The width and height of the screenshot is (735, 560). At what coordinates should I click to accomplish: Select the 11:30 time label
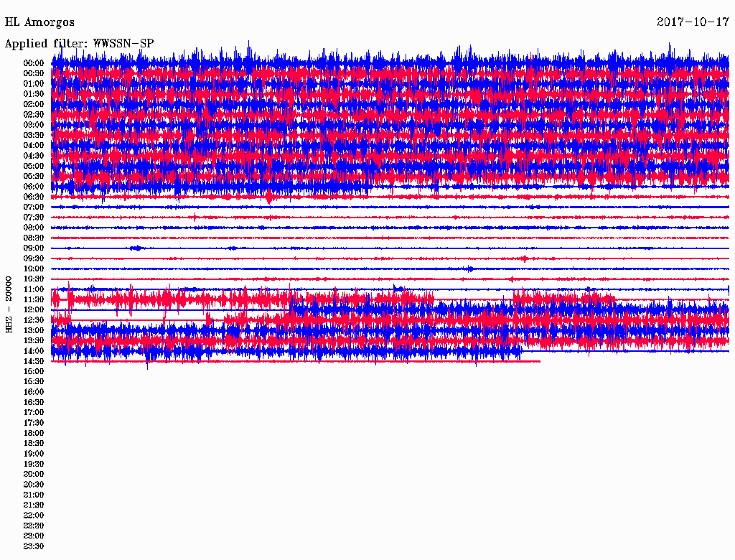pyautogui.click(x=34, y=299)
